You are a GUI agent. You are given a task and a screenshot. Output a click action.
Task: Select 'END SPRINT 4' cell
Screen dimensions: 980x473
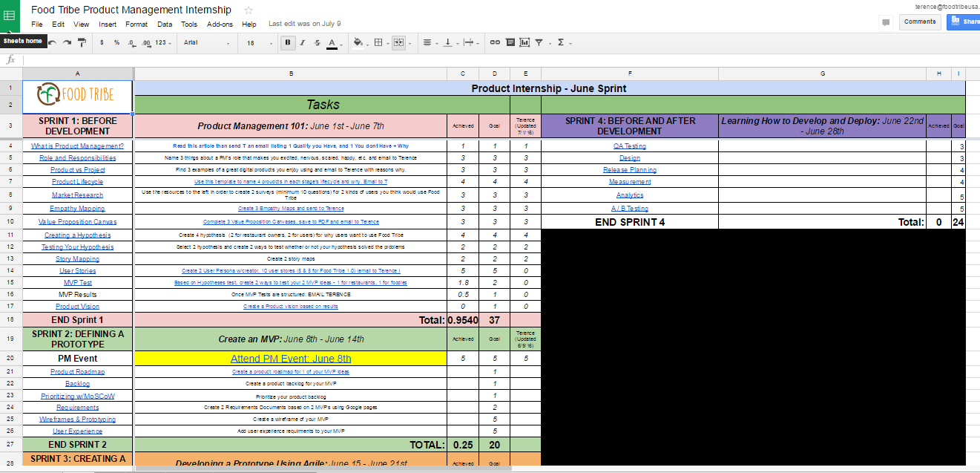pyautogui.click(x=630, y=222)
